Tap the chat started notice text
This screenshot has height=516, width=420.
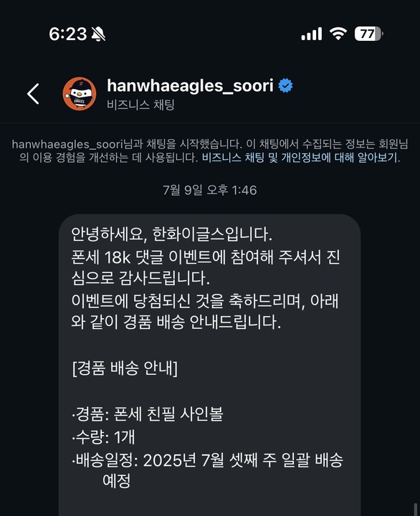[210, 151]
